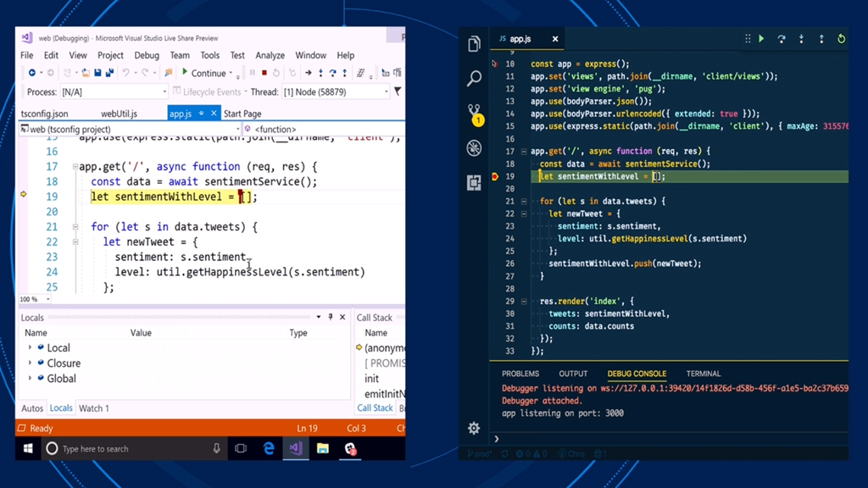
Task: Open VS Code settings gear icon
Action: coord(474,429)
